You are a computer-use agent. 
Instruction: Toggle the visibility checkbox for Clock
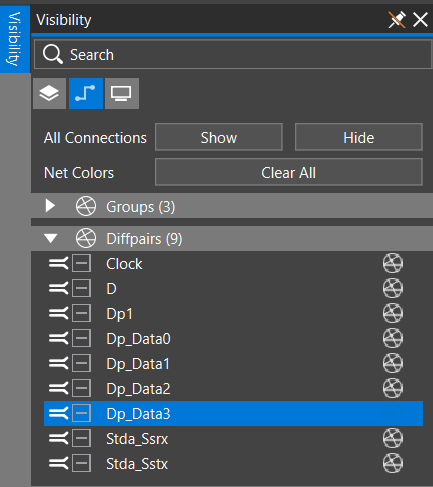click(x=81, y=264)
